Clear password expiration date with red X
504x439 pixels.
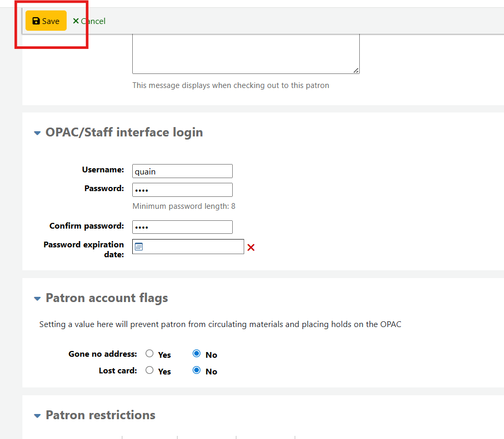click(x=251, y=247)
